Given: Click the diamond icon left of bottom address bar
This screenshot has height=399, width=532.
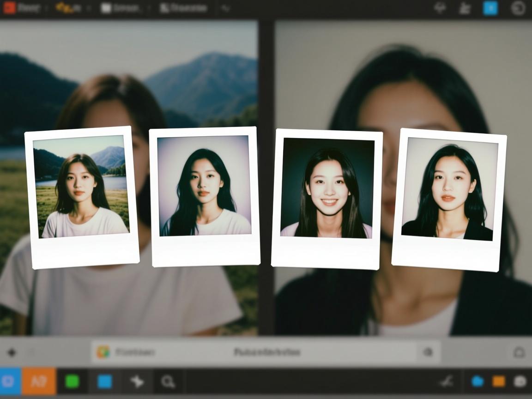Looking at the screenshot, I should 12,353.
